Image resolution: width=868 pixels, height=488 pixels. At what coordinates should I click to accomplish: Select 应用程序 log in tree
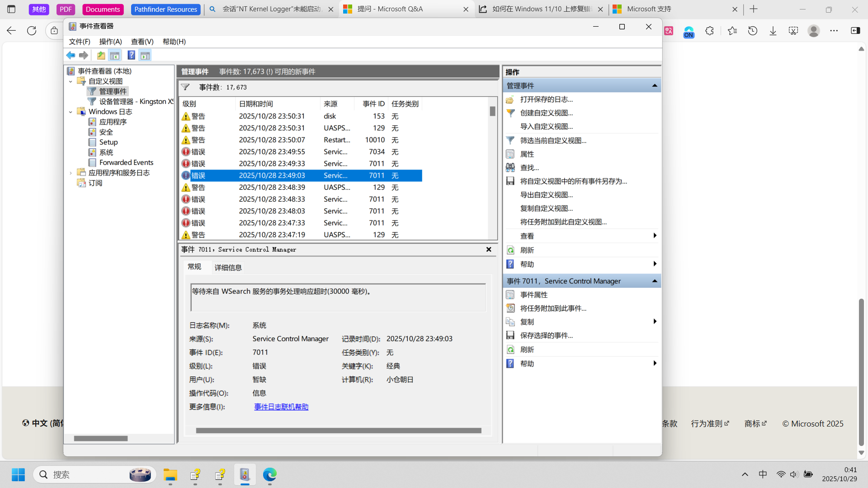[x=113, y=122]
